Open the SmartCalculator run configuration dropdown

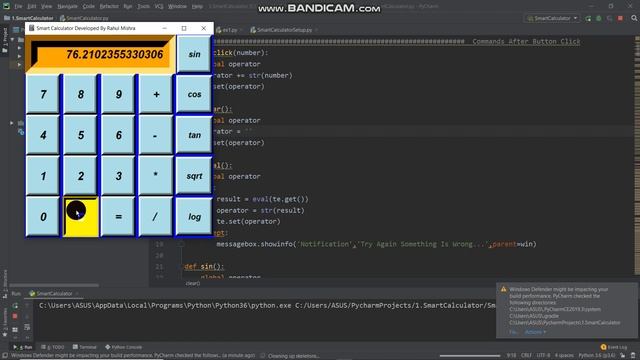point(552,18)
